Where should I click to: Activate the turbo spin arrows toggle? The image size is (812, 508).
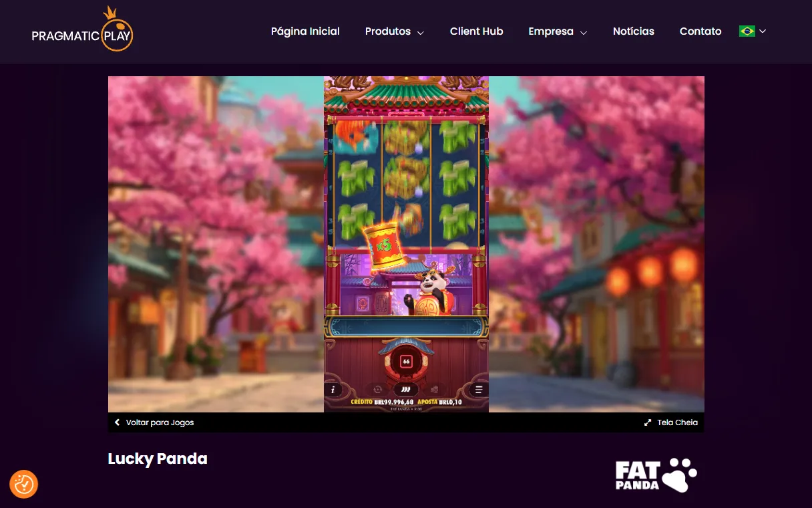(405, 389)
